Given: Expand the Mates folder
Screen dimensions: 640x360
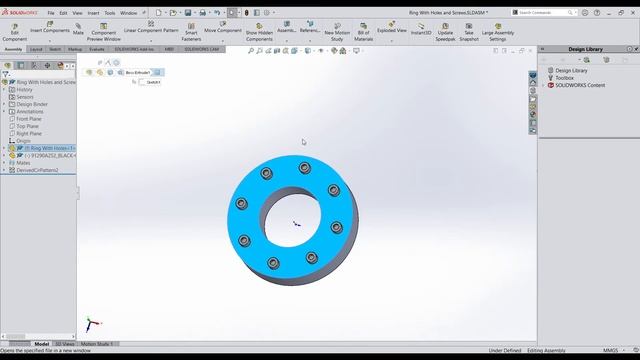Looking at the screenshot, I should pyautogui.click(x=4, y=163).
